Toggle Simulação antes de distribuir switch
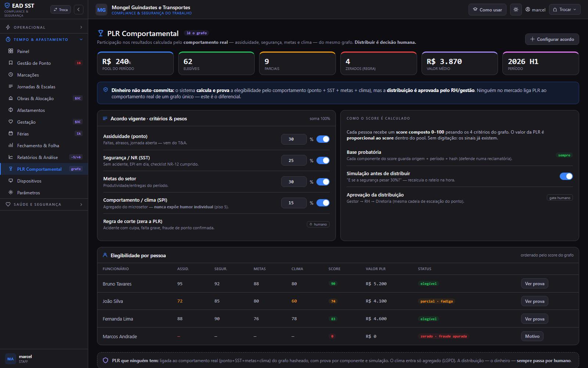The height and width of the screenshot is (368, 588). 566,176
